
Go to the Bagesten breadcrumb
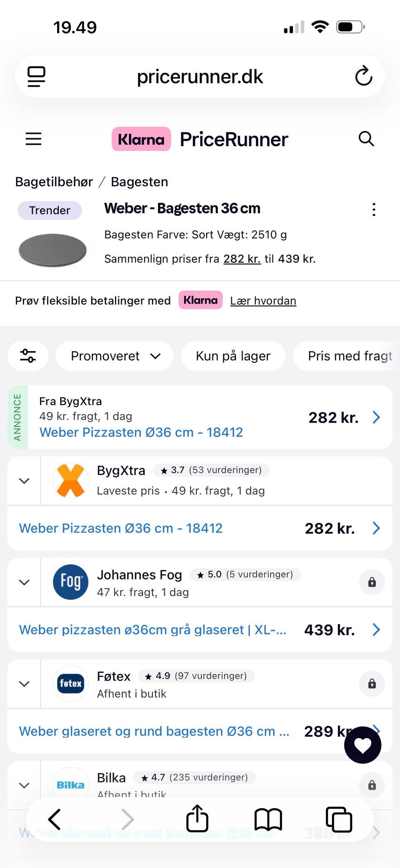(x=139, y=182)
